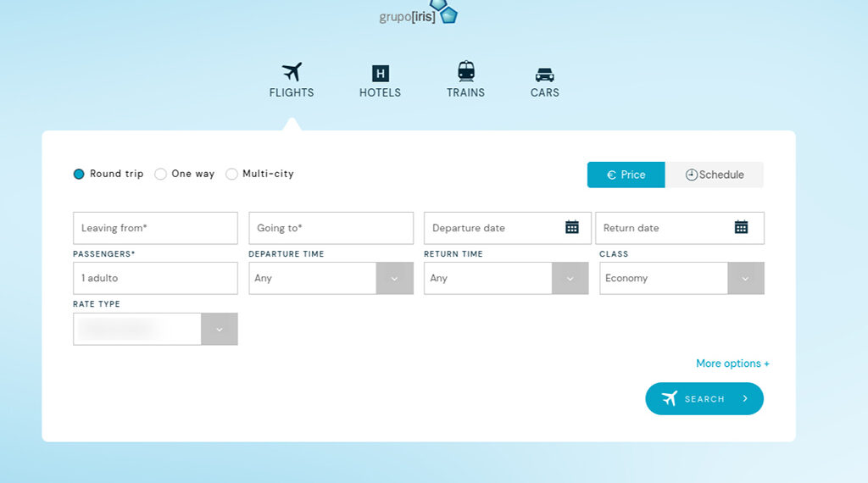The height and width of the screenshot is (483, 868).
Task: Select the Multi-city option
Action: coord(260,174)
